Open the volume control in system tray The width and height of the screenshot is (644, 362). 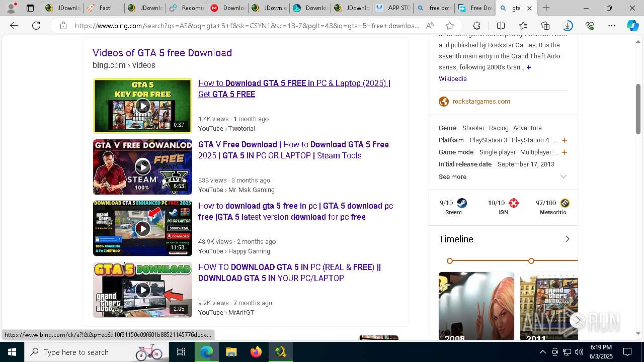click(x=579, y=352)
